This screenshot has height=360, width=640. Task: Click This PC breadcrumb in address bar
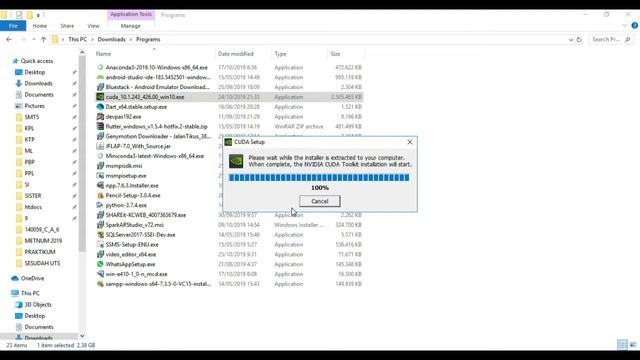(x=78, y=40)
